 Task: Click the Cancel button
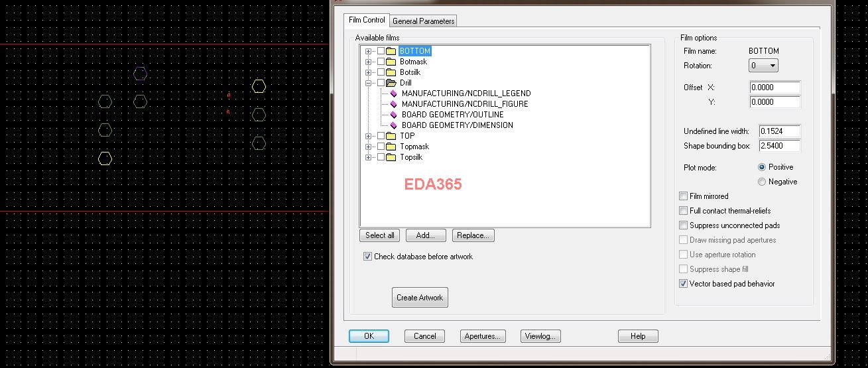tap(425, 336)
